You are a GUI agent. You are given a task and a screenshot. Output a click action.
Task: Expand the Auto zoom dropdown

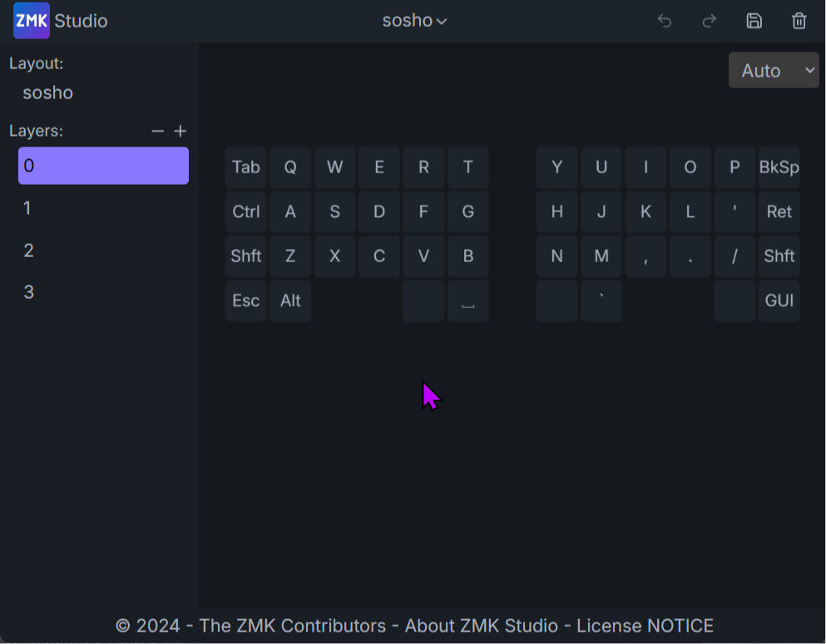(x=773, y=71)
